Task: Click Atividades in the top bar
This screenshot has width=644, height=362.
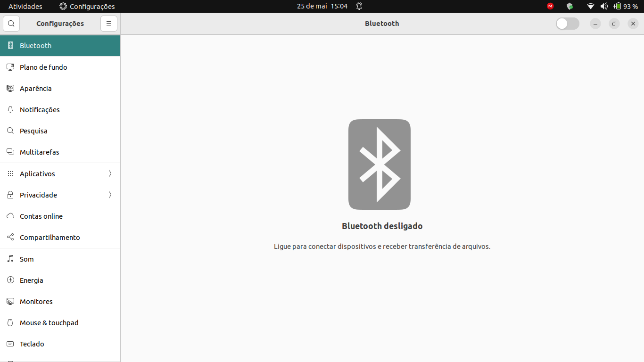Action: coord(25,6)
